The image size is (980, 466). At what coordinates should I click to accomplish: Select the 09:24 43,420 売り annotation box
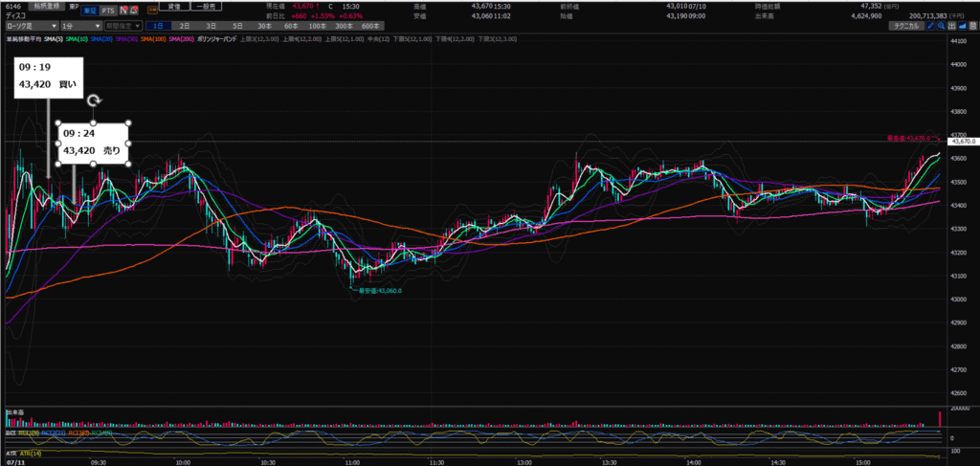(x=94, y=143)
